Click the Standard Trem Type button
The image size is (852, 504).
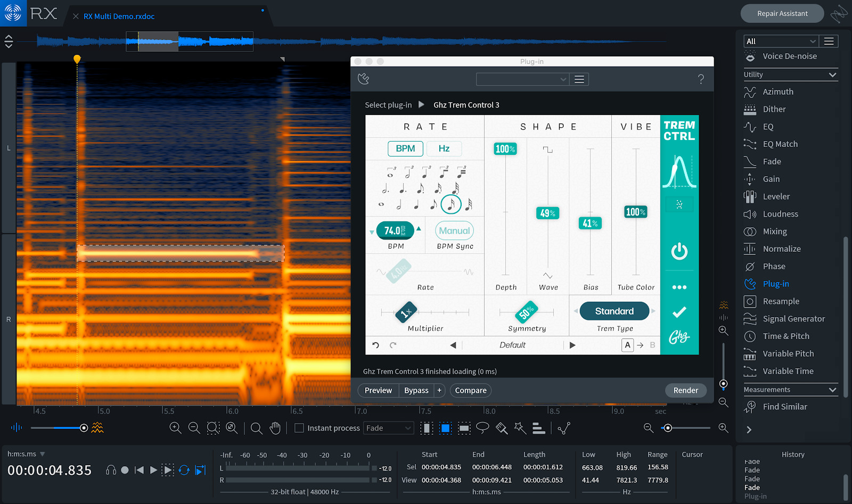click(615, 311)
